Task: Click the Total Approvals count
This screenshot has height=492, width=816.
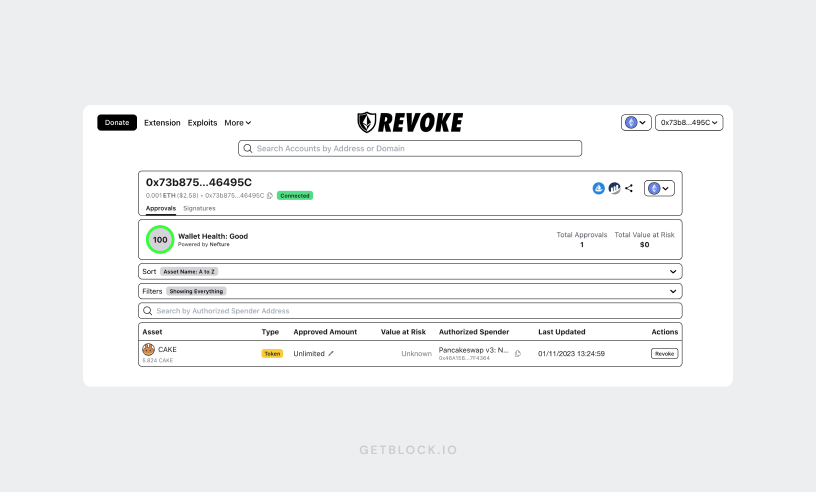Action: [x=582, y=245]
